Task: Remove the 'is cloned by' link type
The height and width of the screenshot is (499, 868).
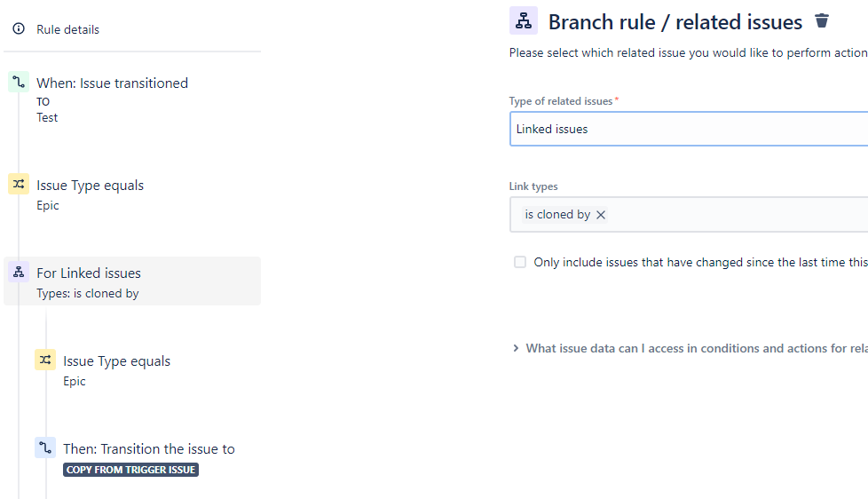Action: pos(601,215)
